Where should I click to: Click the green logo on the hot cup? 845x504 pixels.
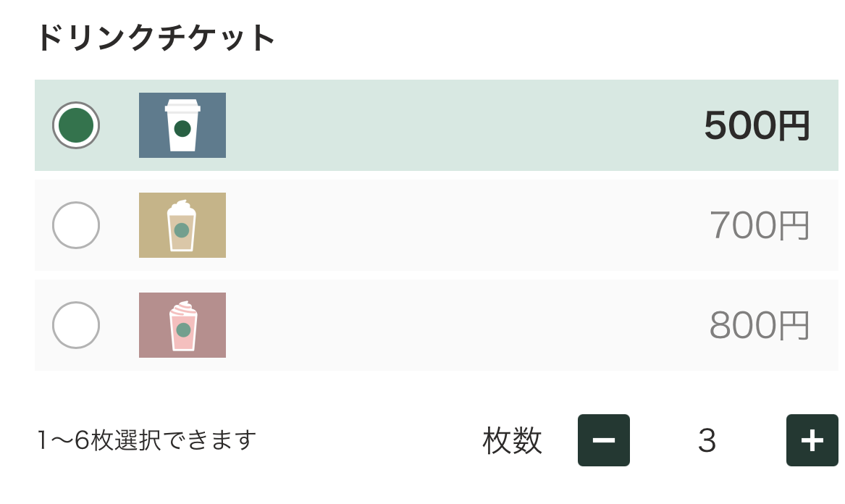tap(182, 129)
